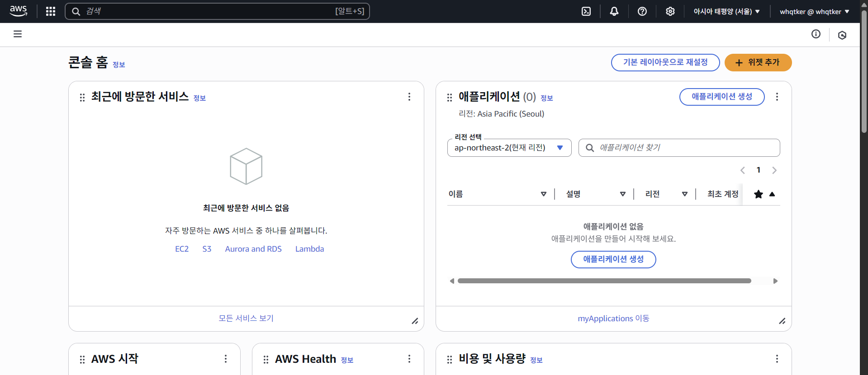The height and width of the screenshot is (375, 868).
Task: Click 모든 서비스 보기 link
Action: click(x=246, y=318)
